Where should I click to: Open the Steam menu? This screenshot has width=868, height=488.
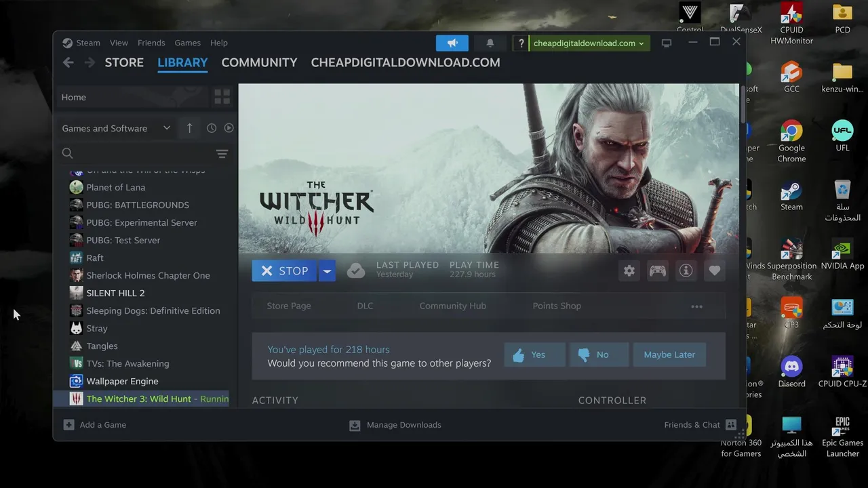(87, 43)
